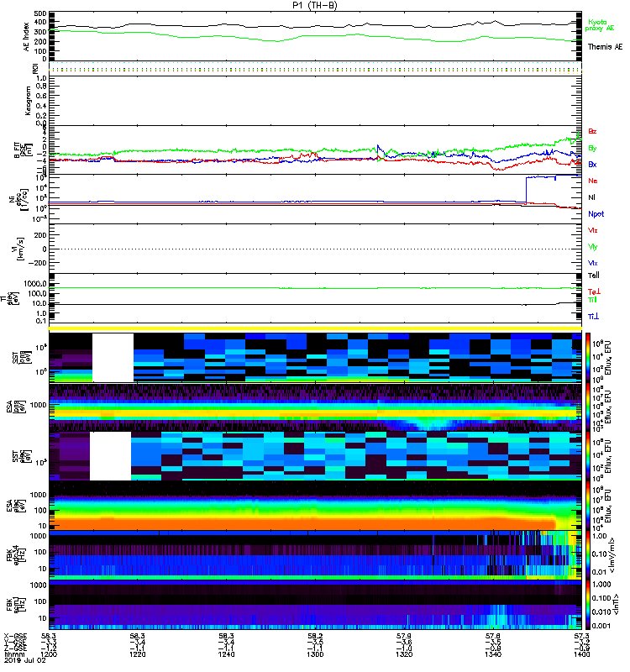
Task: Click the date label 2019 Jul 02
Action: tap(24, 660)
